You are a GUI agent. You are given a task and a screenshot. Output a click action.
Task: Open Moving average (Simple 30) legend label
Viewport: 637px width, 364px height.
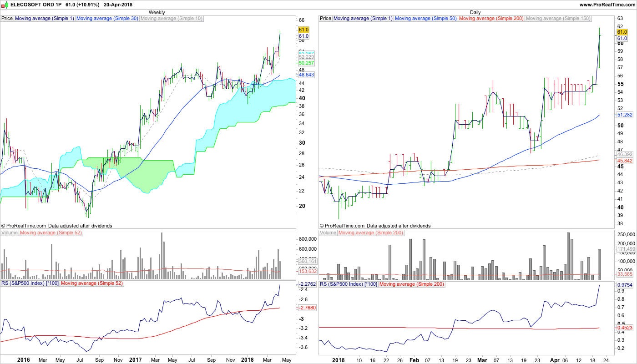pos(107,19)
